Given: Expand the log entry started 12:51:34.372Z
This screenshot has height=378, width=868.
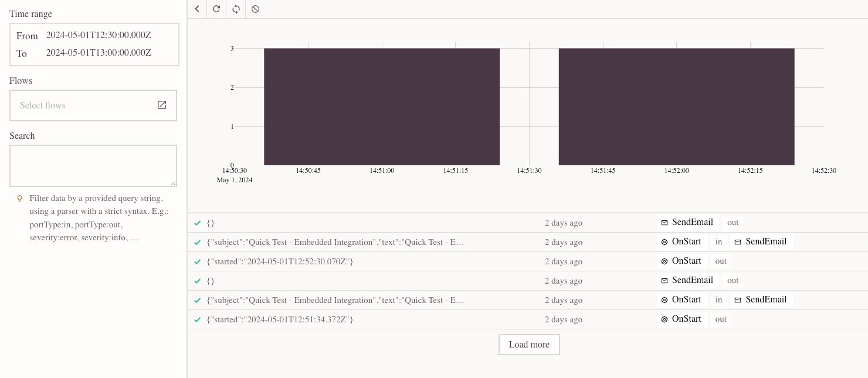Looking at the screenshot, I should tap(280, 319).
